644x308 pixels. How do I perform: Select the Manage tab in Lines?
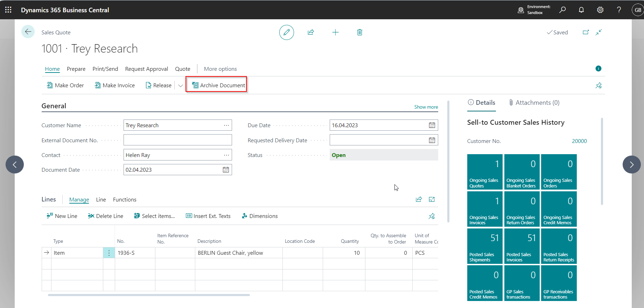click(79, 200)
